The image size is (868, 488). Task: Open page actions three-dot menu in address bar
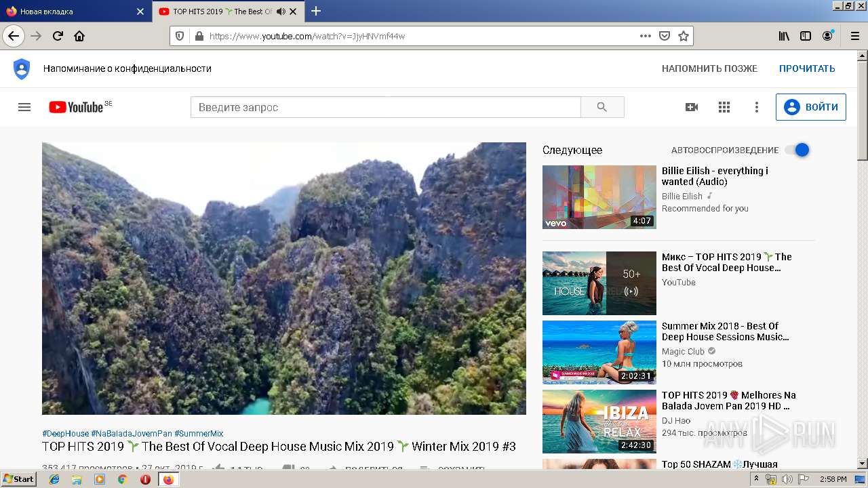[646, 36]
